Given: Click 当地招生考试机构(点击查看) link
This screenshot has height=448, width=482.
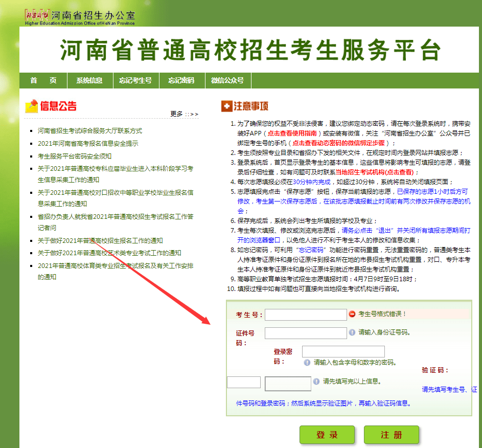Looking at the screenshot, I should pos(375,172).
